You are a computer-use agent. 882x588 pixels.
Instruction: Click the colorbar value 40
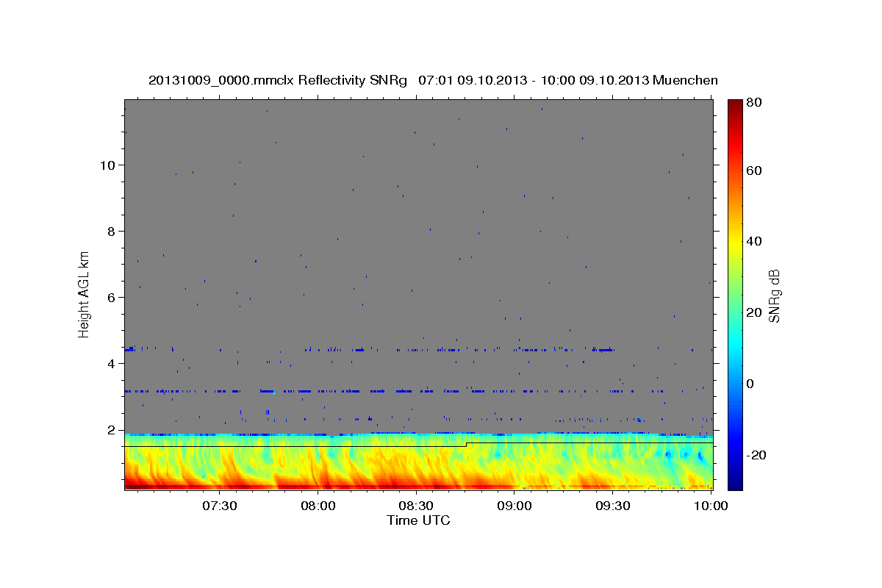coord(754,241)
